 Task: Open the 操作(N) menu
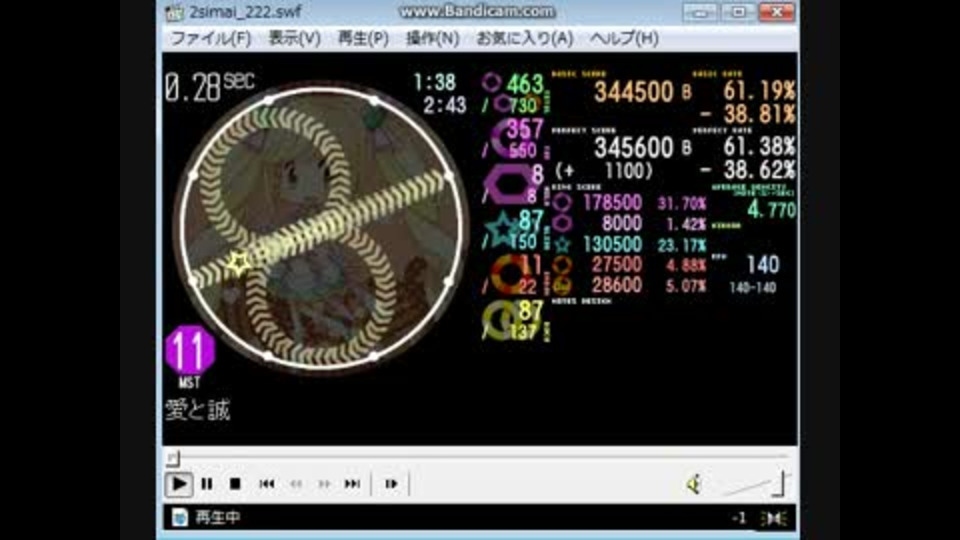tap(432, 39)
